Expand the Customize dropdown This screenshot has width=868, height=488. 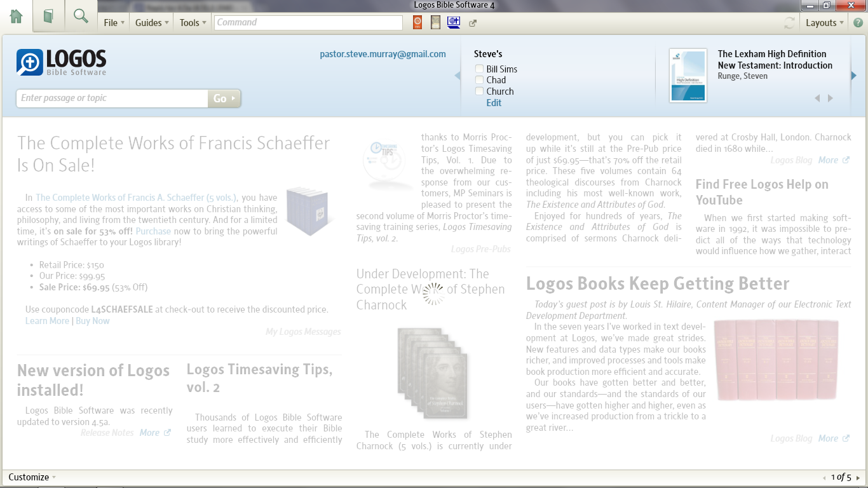point(32,477)
